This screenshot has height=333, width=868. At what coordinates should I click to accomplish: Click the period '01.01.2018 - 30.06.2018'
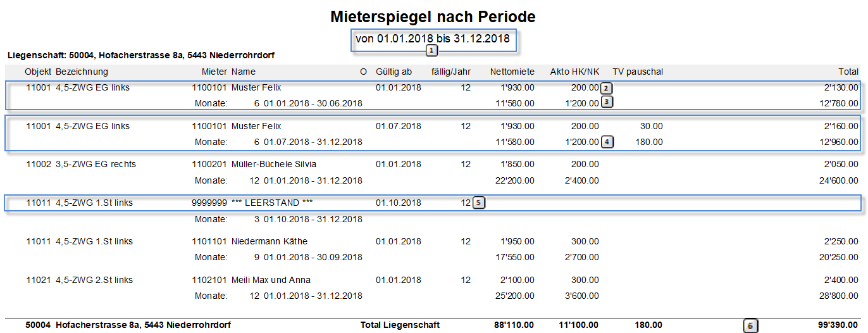coord(313,103)
